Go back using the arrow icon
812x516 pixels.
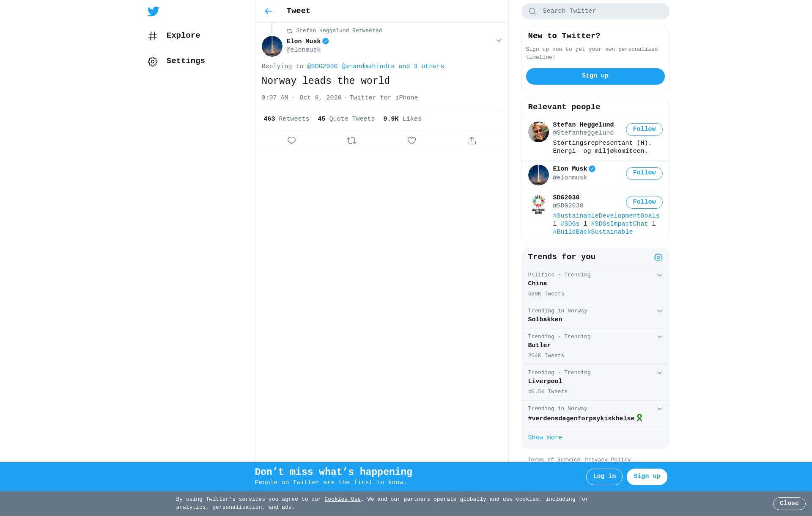(x=268, y=11)
